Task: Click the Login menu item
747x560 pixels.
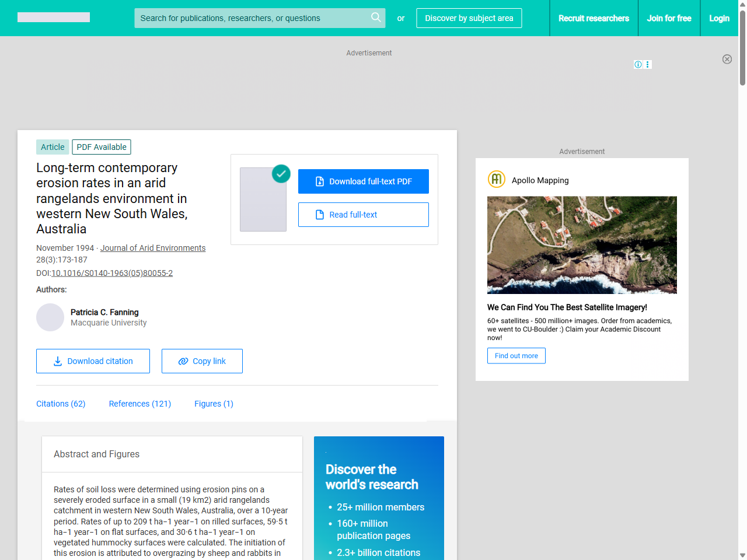Action: click(720, 18)
